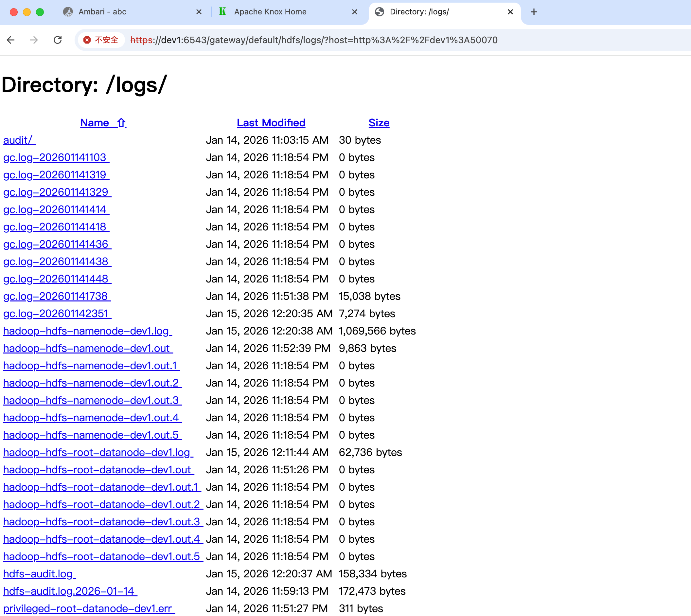
Task: Click the forward navigation arrow
Action: [33, 40]
